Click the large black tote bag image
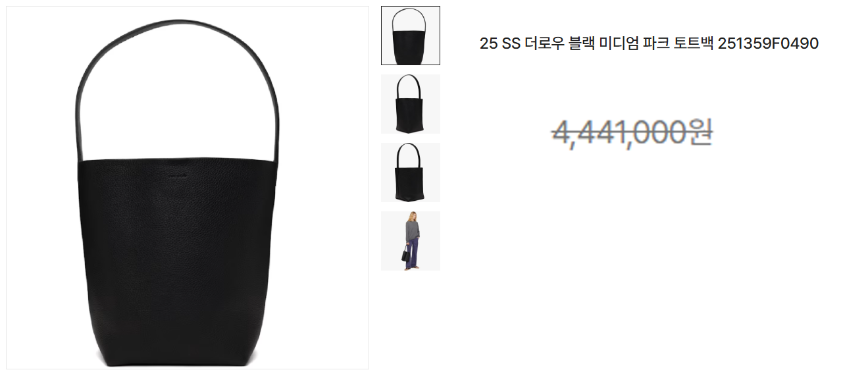The image size is (868, 374). click(188, 188)
